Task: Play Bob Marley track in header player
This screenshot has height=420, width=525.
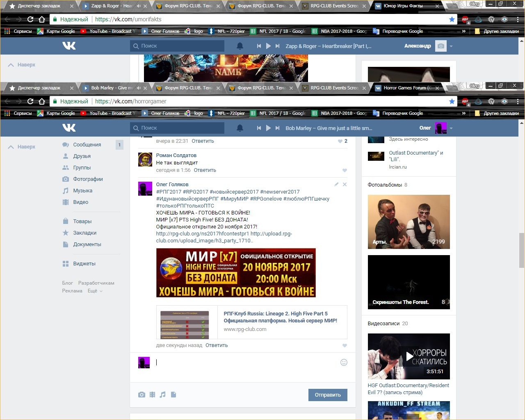Action: coord(268,128)
